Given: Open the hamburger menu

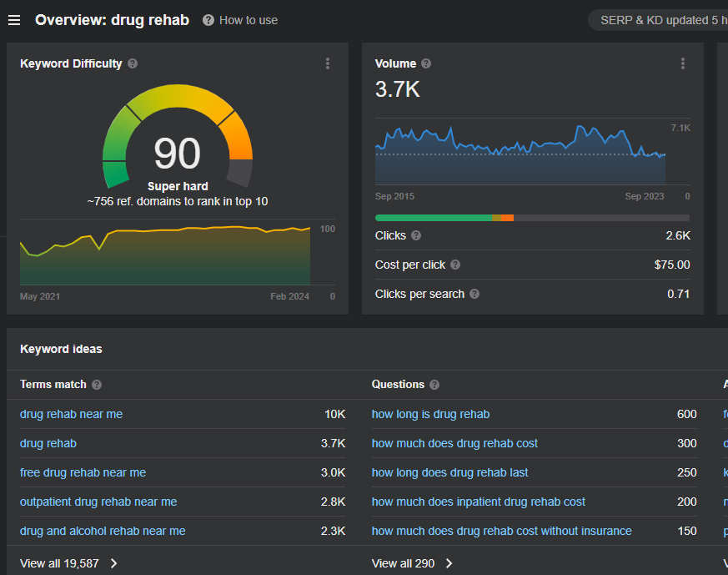Looking at the screenshot, I should click(14, 20).
